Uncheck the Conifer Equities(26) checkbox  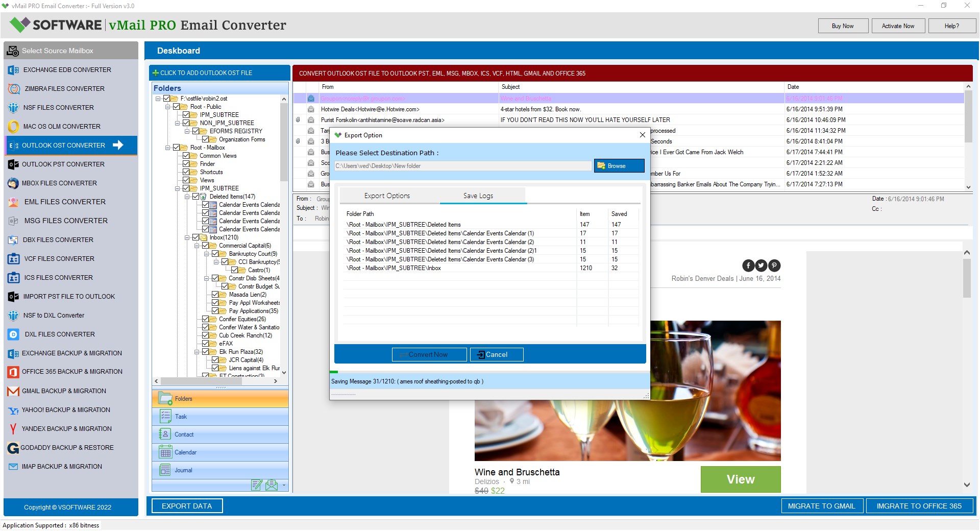[206, 319]
